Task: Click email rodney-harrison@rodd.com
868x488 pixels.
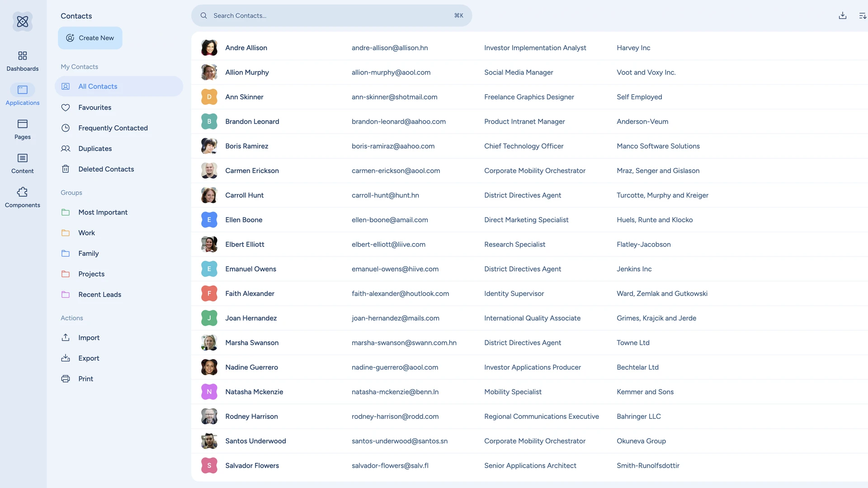Action: (395, 417)
